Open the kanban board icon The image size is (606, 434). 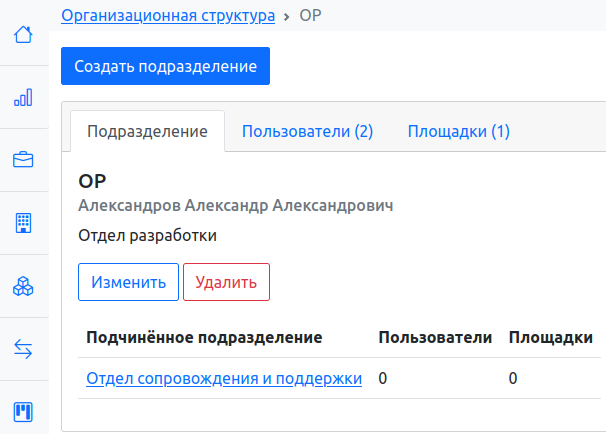coord(23,411)
